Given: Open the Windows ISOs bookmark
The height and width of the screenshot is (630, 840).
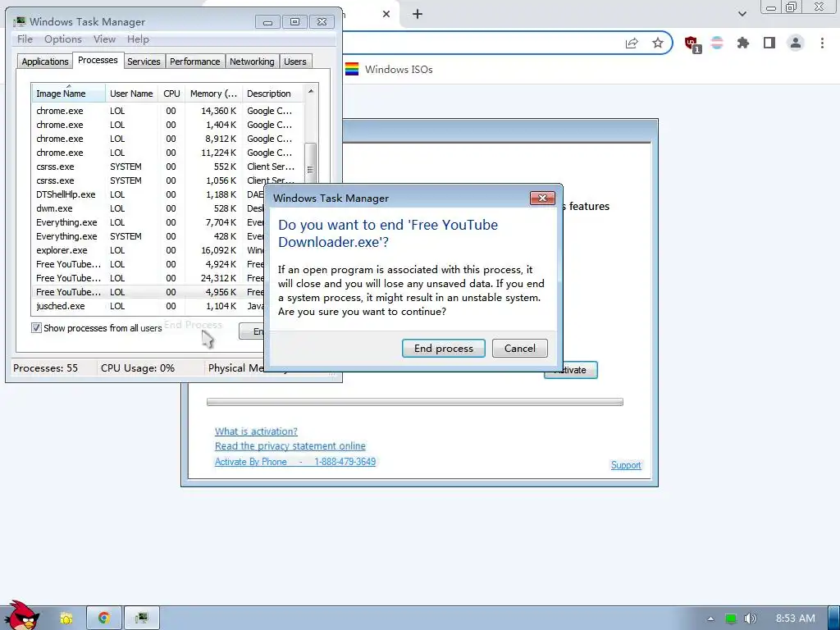Looking at the screenshot, I should click(389, 70).
